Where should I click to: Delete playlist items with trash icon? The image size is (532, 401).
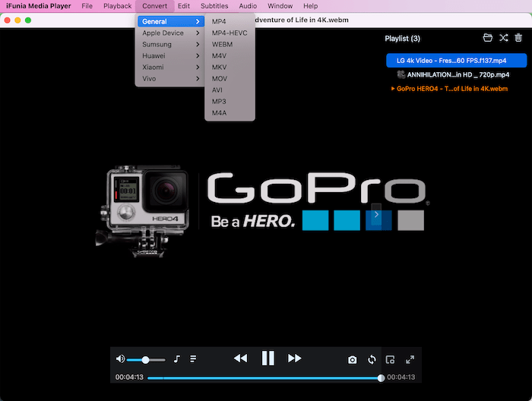coord(518,38)
